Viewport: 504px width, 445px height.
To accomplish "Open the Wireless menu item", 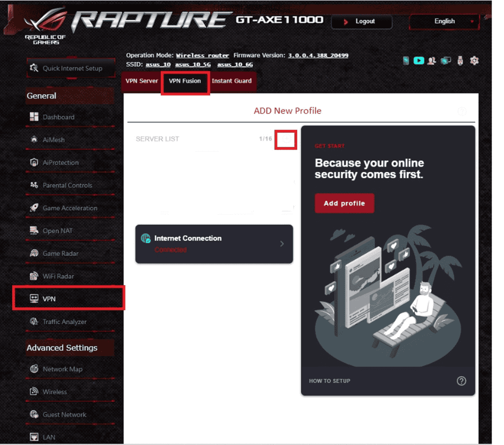I will pos(70,392).
